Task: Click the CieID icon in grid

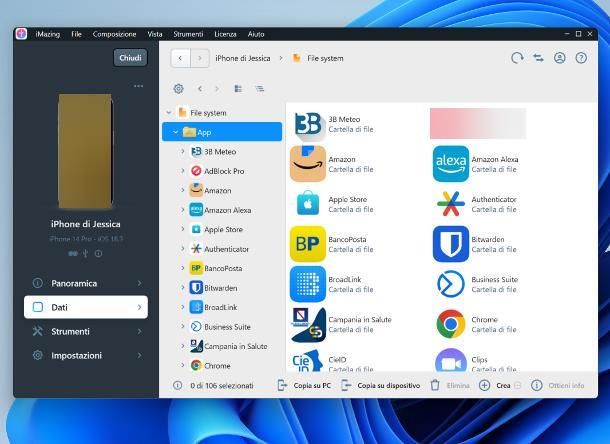Action: (308, 360)
